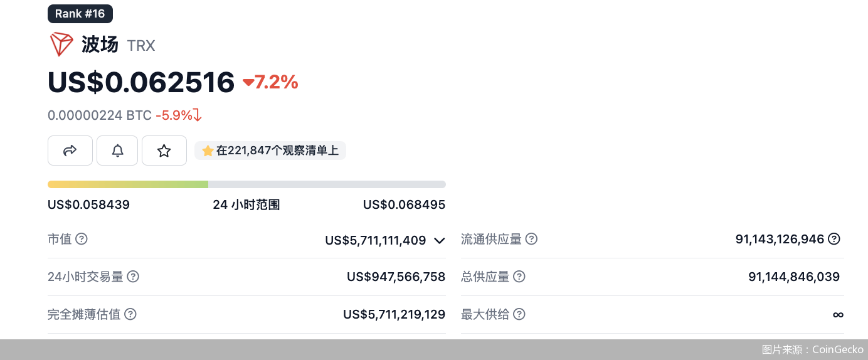Click the TRON red triangle logo
This screenshot has width=868, height=360.
61,45
